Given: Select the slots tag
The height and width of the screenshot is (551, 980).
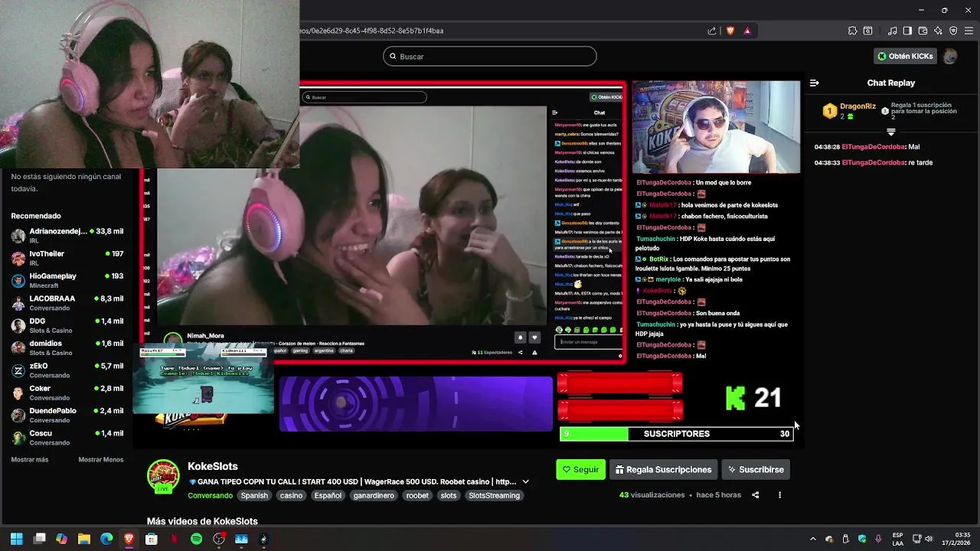Looking at the screenshot, I should [x=449, y=495].
